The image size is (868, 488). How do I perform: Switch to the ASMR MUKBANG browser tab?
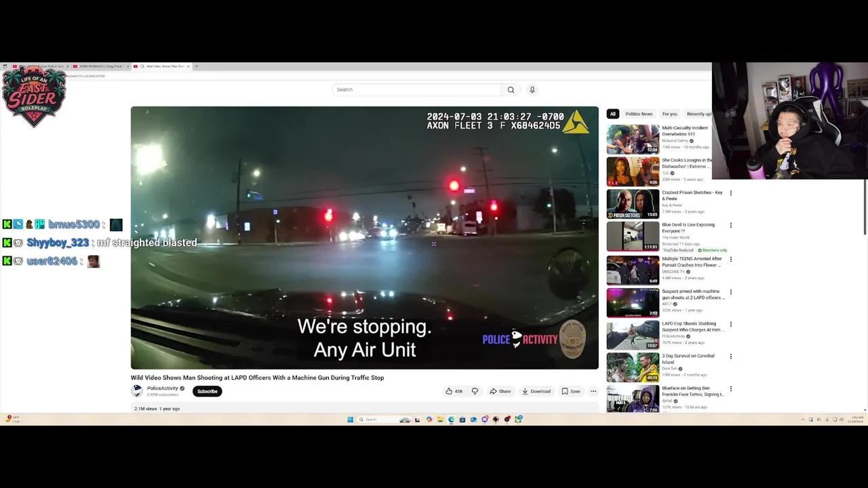pyautogui.click(x=102, y=66)
